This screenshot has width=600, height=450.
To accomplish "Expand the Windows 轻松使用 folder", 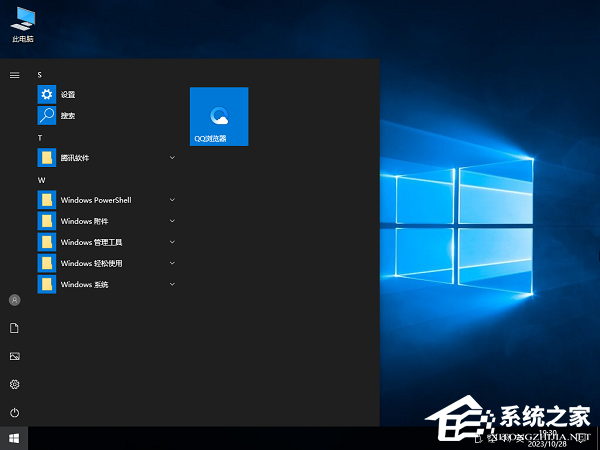I will tap(105, 263).
